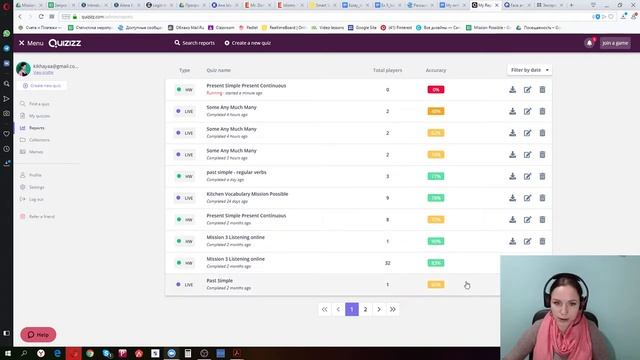Delete the past simple - regular verbs report
The width and height of the screenshot is (640, 360).
pyautogui.click(x=542, y=176)
